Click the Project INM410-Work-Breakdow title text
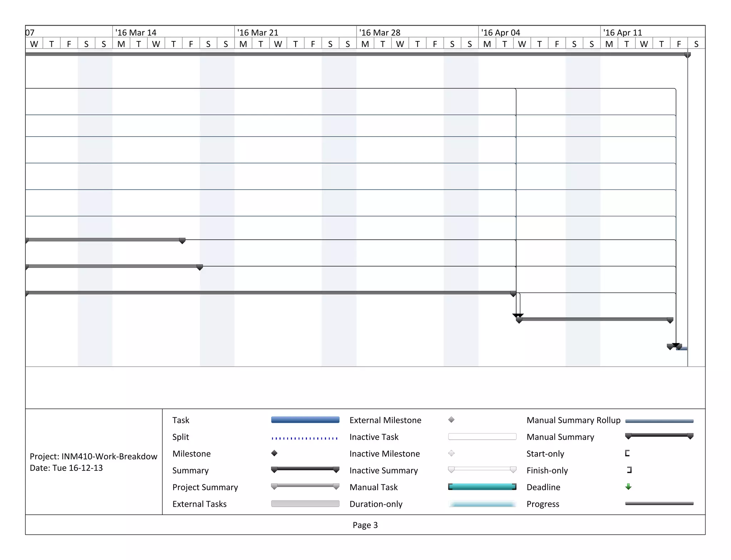This screenshot has width=731, height=560. coord(94,457)
